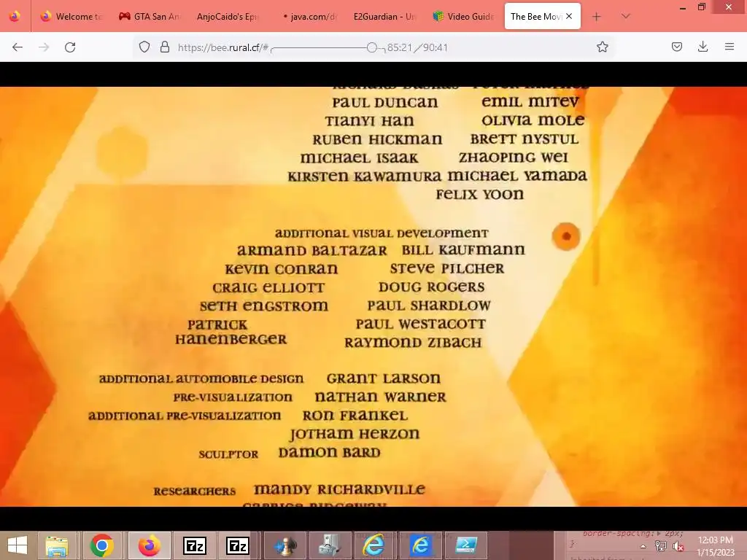This screenshot has width=747, height=560.
Task: Switch to the E2Guardian tab
Action: [x=384, y=17]
